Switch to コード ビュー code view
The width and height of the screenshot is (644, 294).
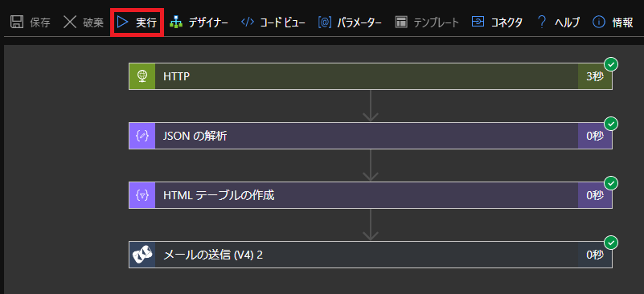coord(273,22)
